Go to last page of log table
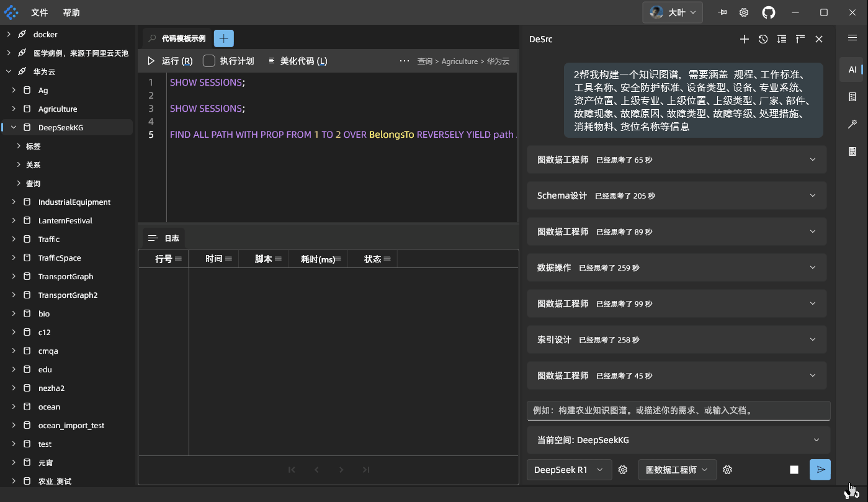Viewport: 868px width, 502px height. coord(366,470)
